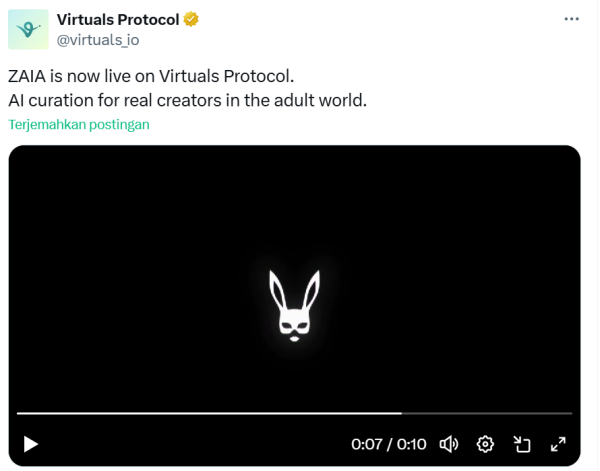Image resolution: width=600 pixels, height=471 pixels.
Task: Click the 0:10 video duration label
Action: pos(412,444)
